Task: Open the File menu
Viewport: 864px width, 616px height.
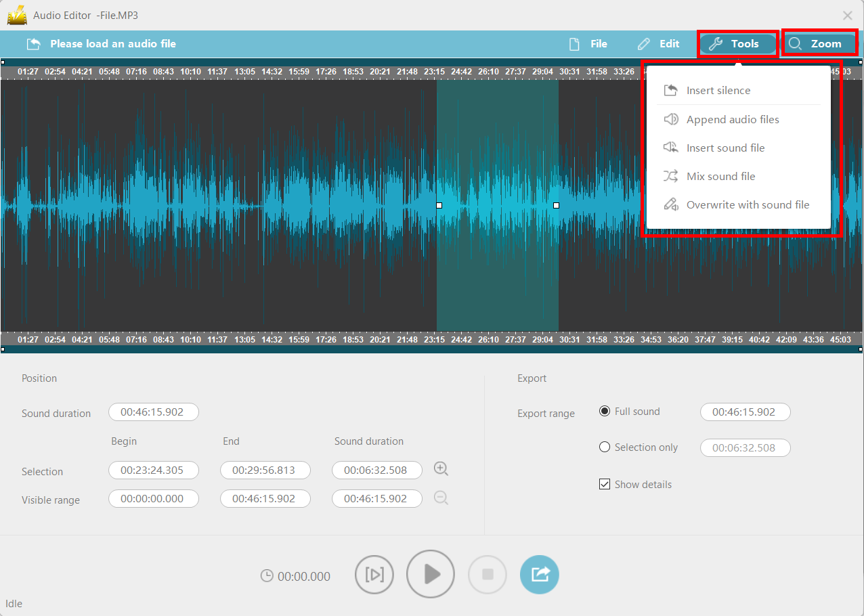Action: point(588,43)
